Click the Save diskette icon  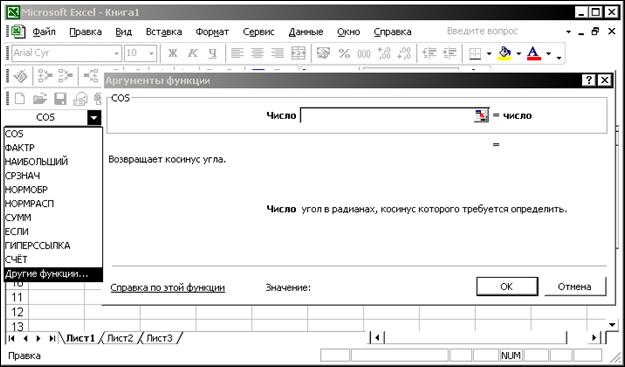coord(60,98)
